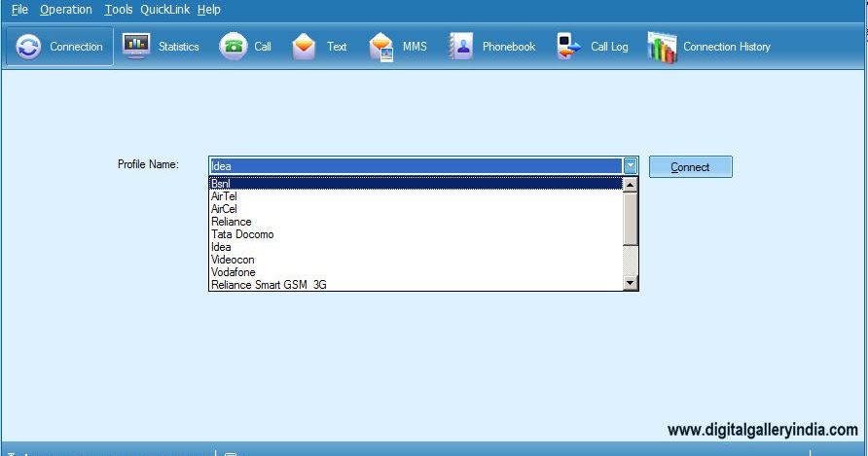Screen dimensions: 868x456
Task: Click the profile list scrollbar thumb
Action: pos(630,218)
